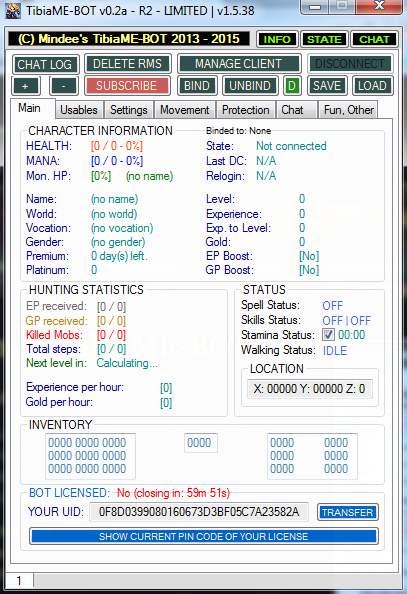407x594 pixels.
Task: Click the YOUR UID field
Action: (199, 512)
